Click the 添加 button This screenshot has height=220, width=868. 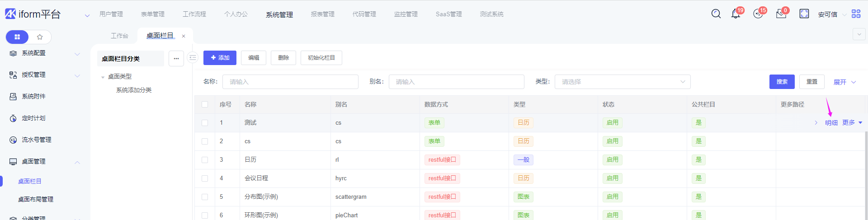(x=220, y=58)
